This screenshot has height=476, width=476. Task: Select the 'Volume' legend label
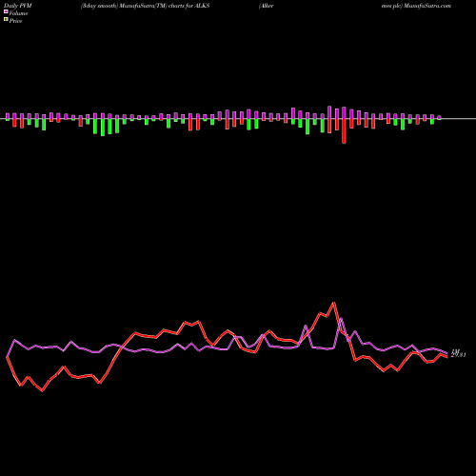coord(18,13)
